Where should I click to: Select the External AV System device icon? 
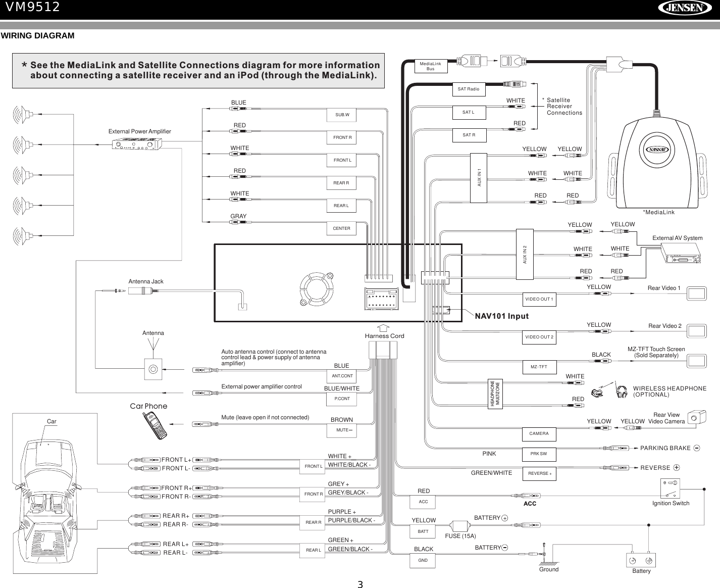[x=681, y=254]
